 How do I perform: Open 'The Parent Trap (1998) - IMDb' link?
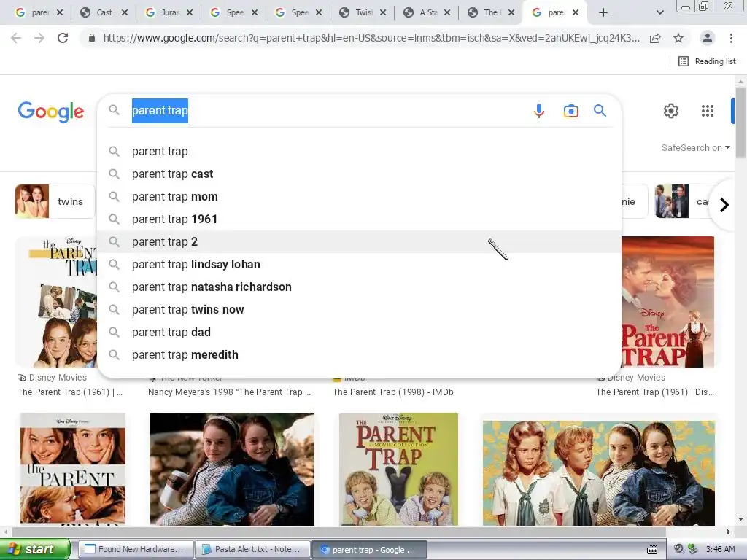(x=393, y=392)
